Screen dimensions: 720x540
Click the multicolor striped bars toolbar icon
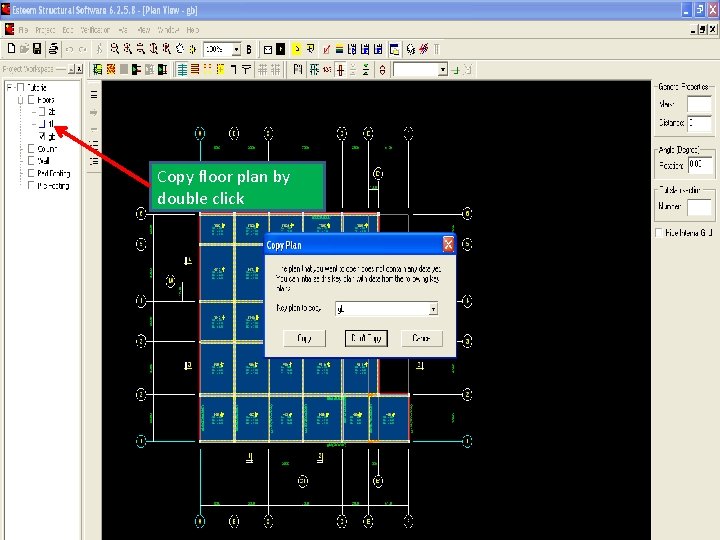339,49
